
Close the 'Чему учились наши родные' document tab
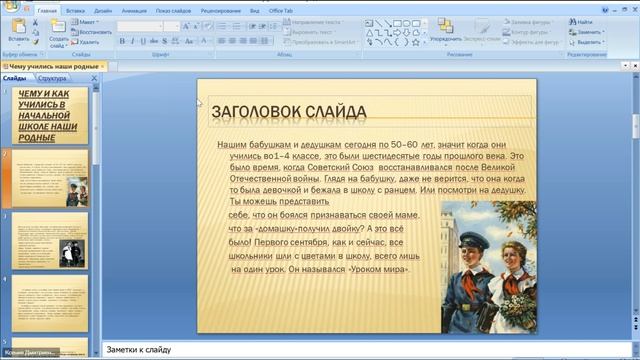point(102,66)
